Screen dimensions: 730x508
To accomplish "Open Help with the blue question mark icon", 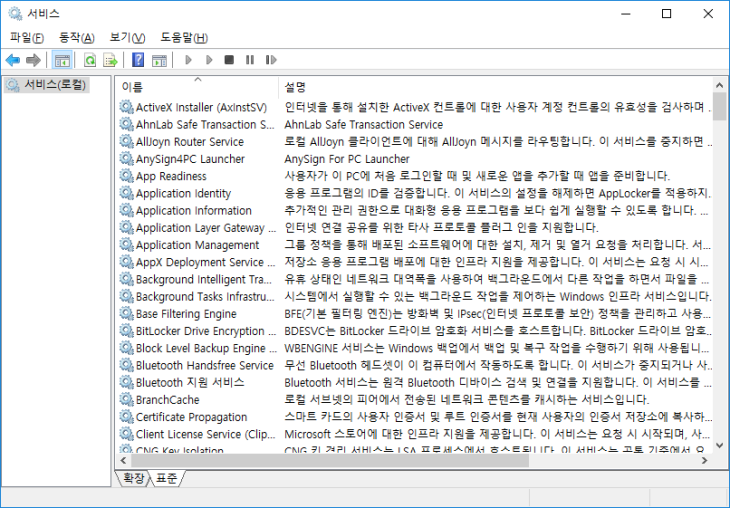I will tap(138, 60).
